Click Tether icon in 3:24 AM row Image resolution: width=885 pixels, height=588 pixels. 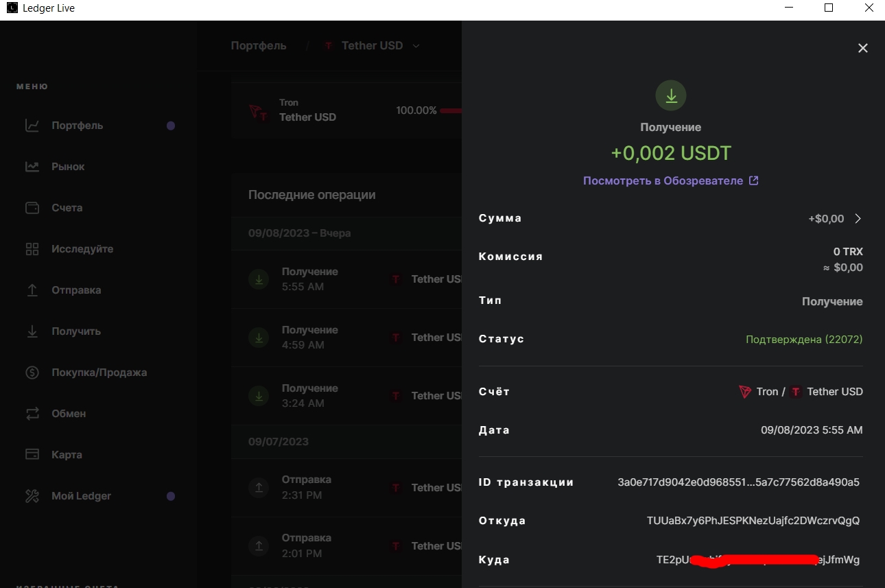click(396, 396)
